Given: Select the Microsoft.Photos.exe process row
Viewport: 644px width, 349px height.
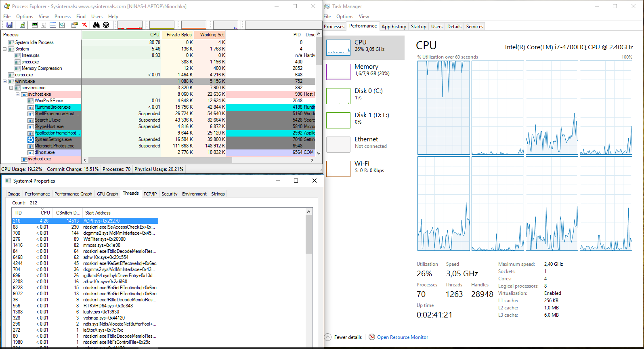Looking at the screenshot, I should point(158,146).
